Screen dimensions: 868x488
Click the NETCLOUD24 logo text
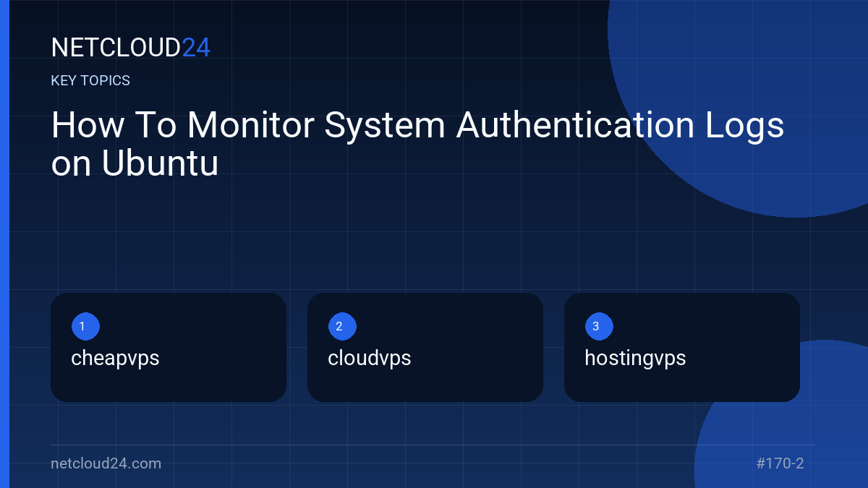point(131,48)
